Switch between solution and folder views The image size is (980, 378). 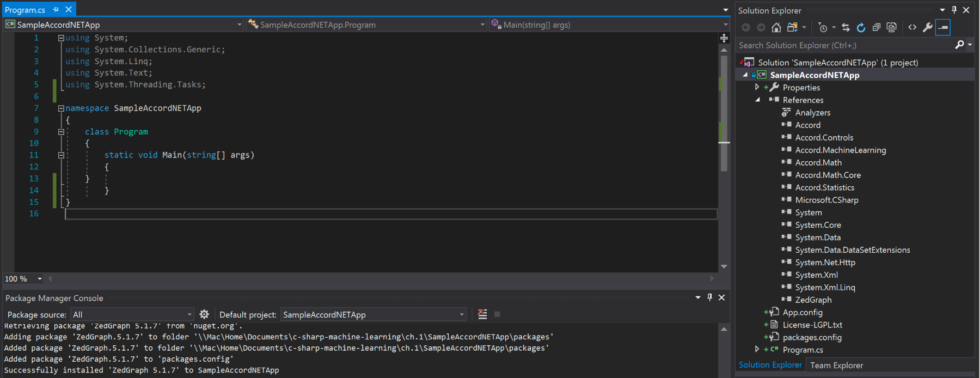(793, 27)
